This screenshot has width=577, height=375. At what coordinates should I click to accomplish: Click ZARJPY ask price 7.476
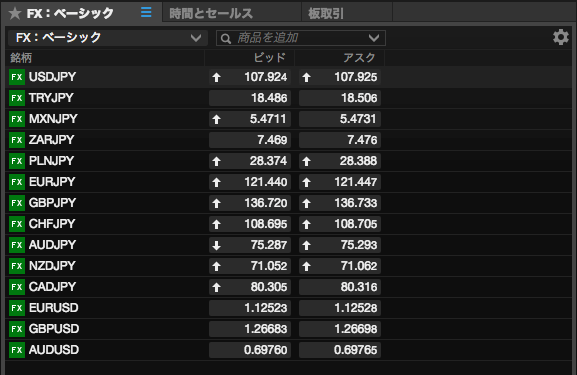340,140
